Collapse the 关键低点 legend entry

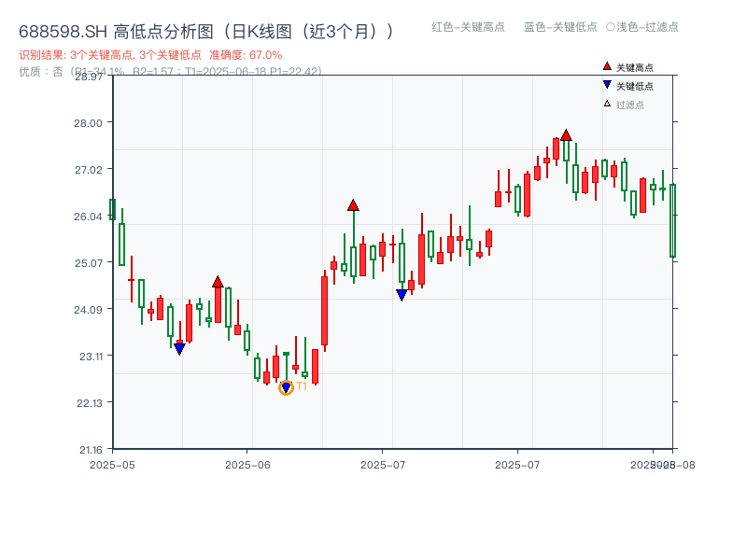(x=627, y=85)
